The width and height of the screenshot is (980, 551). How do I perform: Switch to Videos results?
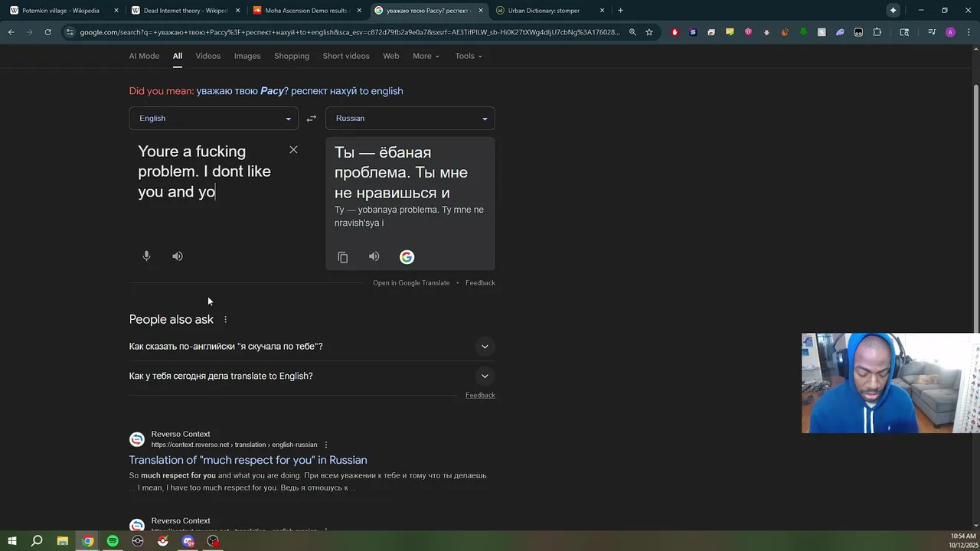(207, 56)
